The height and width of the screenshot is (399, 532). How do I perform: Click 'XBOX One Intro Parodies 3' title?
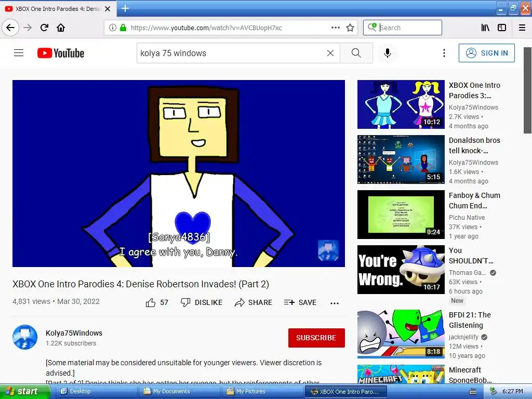tap(474, 90)
